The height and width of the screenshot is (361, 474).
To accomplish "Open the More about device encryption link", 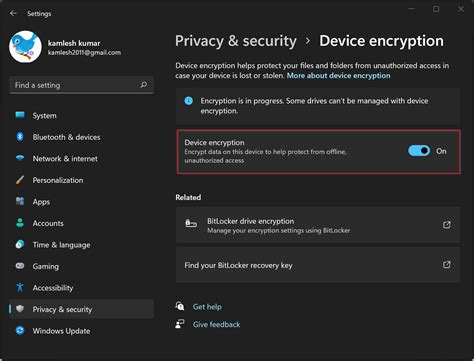I will click(x=338, y=76).
